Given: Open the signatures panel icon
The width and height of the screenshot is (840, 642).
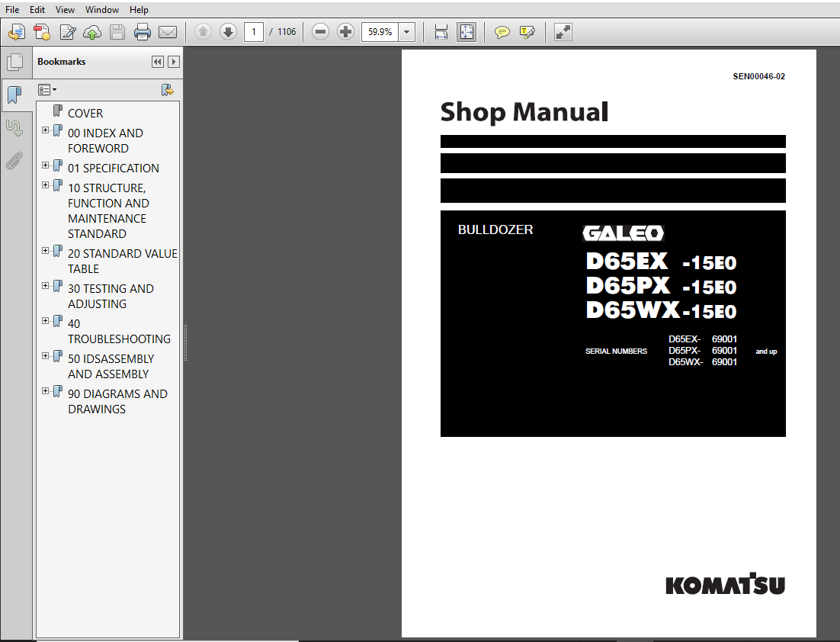Looking at the screenshot, I should click(x=14, y=128).
